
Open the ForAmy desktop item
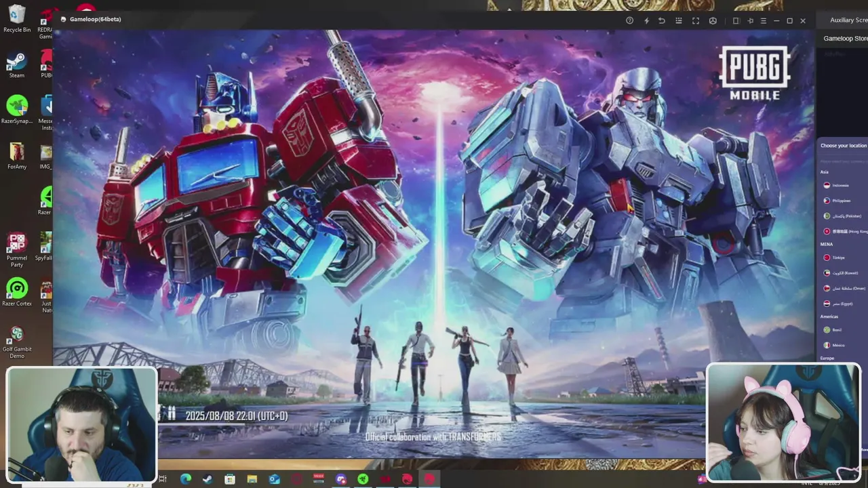coord(17,156)
